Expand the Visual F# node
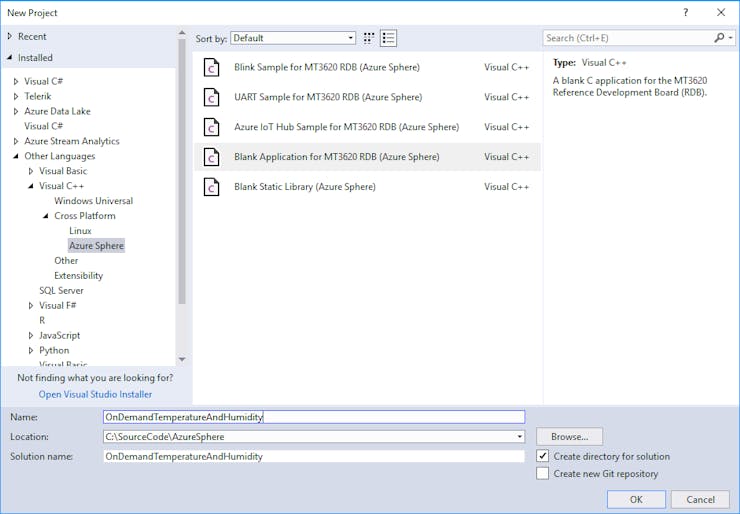Viewport: 740px width, 514px height. [x=31, y=305]
